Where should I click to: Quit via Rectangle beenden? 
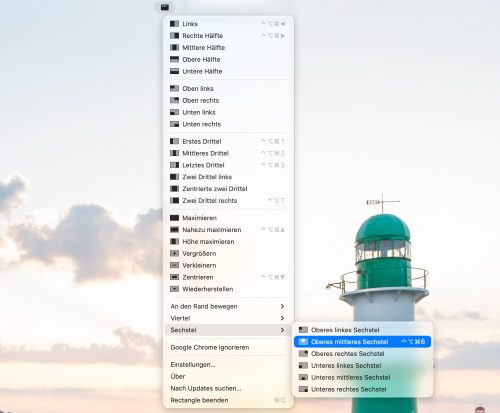[x=228, y=400]
